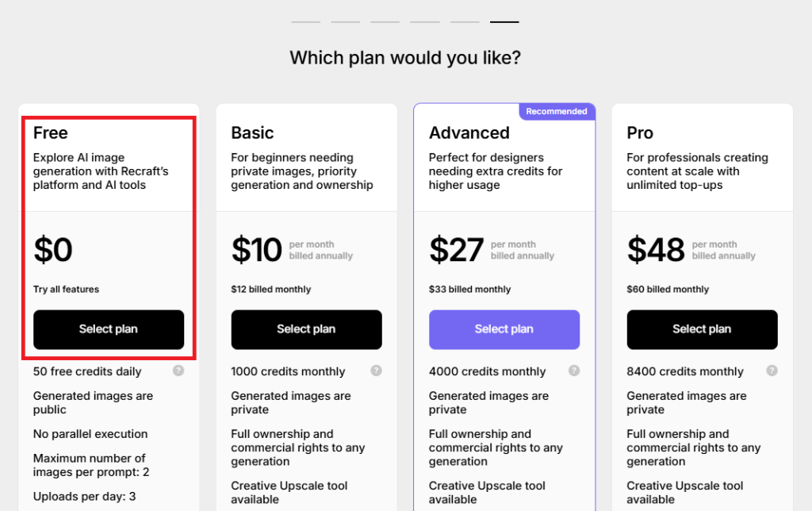Click the $27 Advanced plan price

456,250
